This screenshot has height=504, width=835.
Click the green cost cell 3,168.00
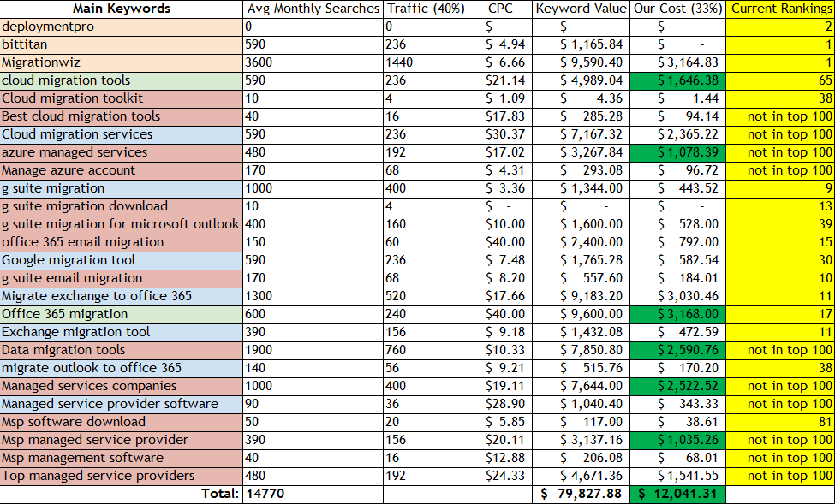coord(677,314)
